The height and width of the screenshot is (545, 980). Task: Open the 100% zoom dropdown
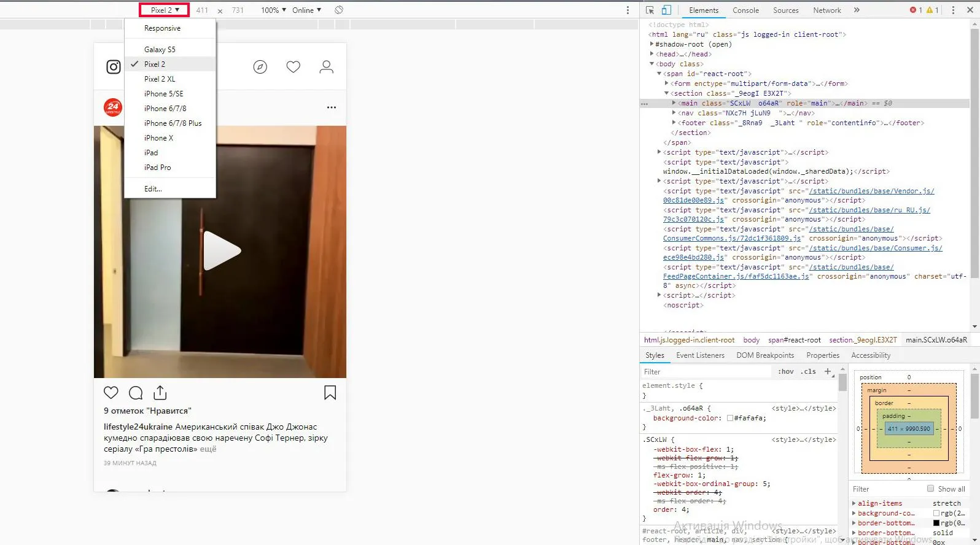(x=273, y=10)
